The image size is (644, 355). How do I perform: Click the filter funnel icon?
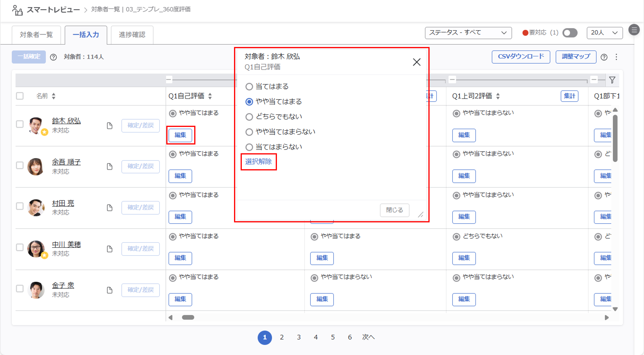[612, 80]
